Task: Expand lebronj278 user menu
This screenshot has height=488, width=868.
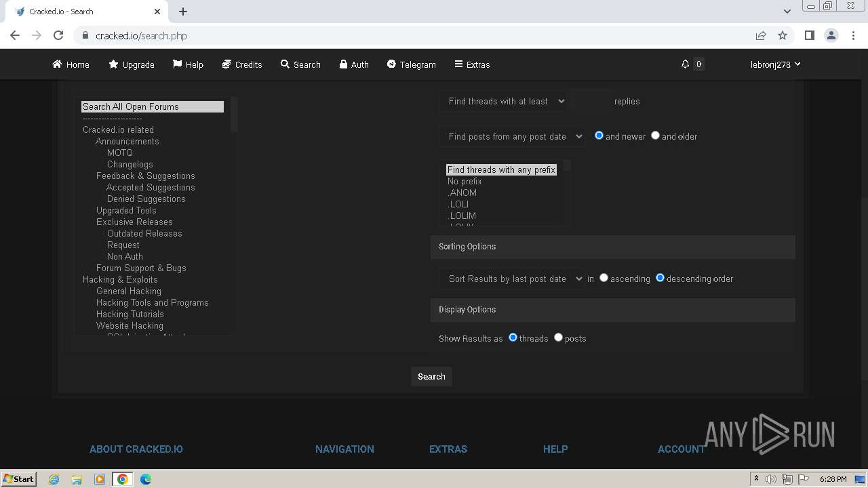Action: [x=776, y=64]
